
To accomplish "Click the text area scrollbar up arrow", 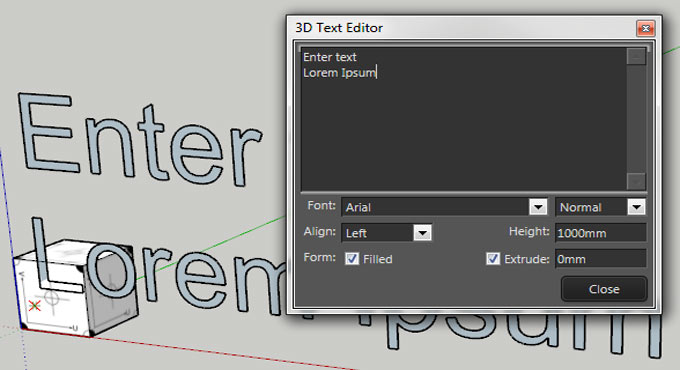I will point(636,56).
